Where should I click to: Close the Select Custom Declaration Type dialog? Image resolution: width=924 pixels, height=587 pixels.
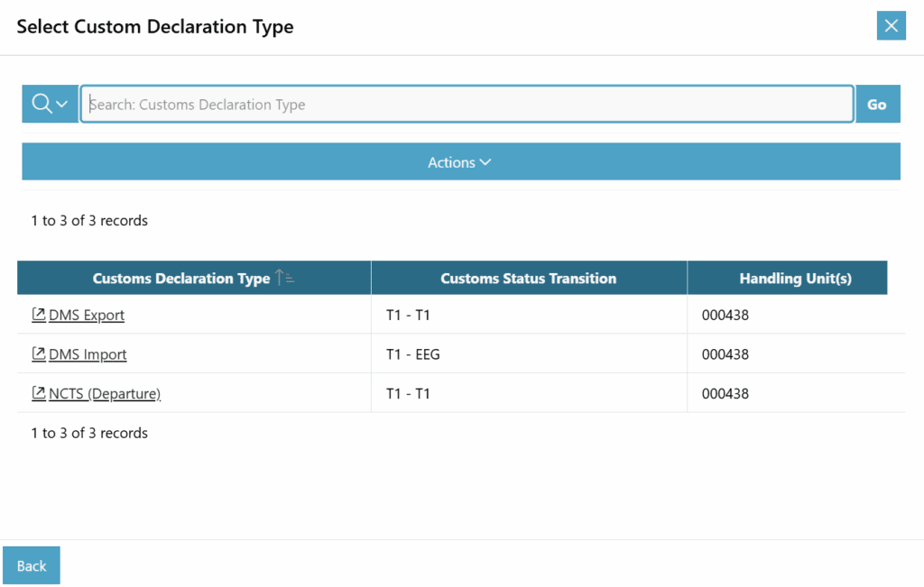click(x=891, y=25)
